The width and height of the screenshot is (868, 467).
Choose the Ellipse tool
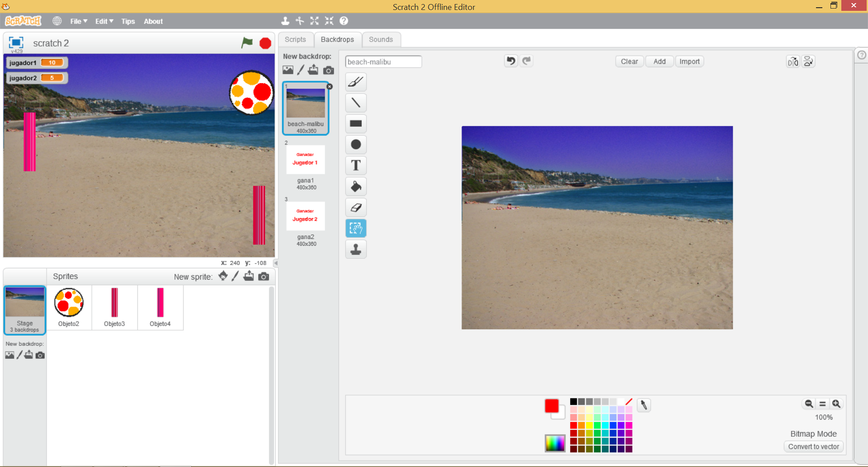coord(356,145)
